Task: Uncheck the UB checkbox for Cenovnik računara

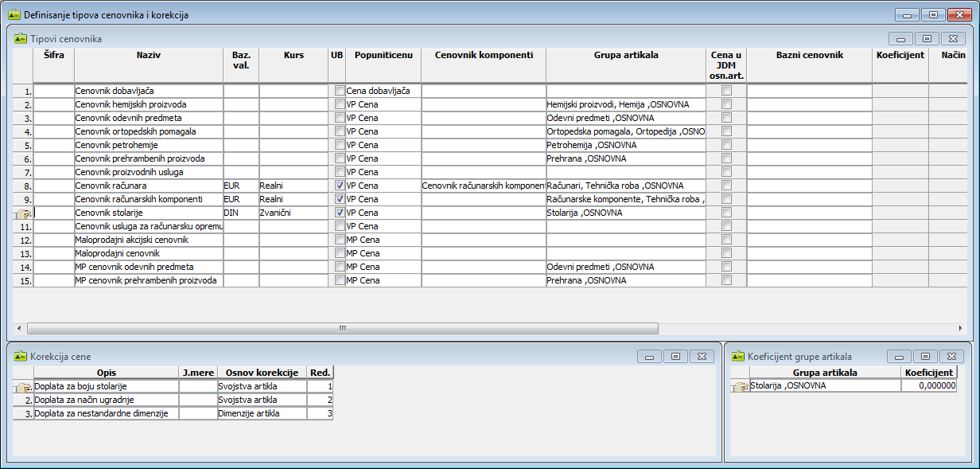Action: [x=340, y=186]
